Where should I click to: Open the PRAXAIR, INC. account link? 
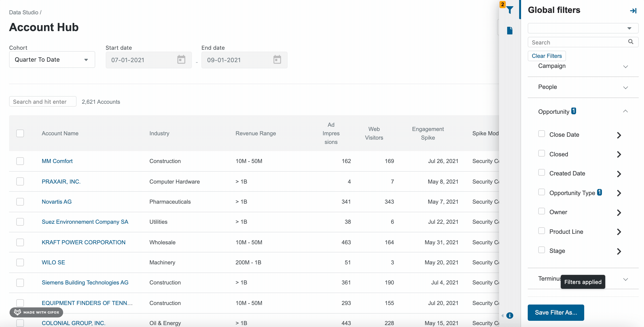coord(61,182)
